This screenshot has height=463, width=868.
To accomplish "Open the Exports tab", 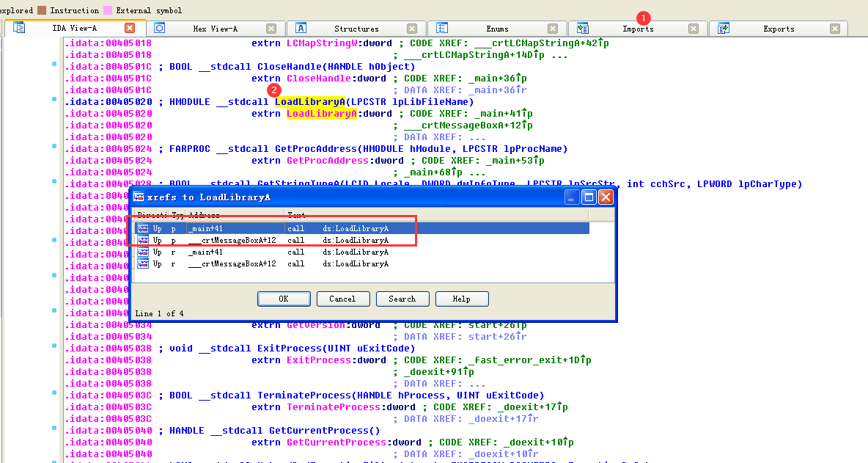I will tap(779, 28).
